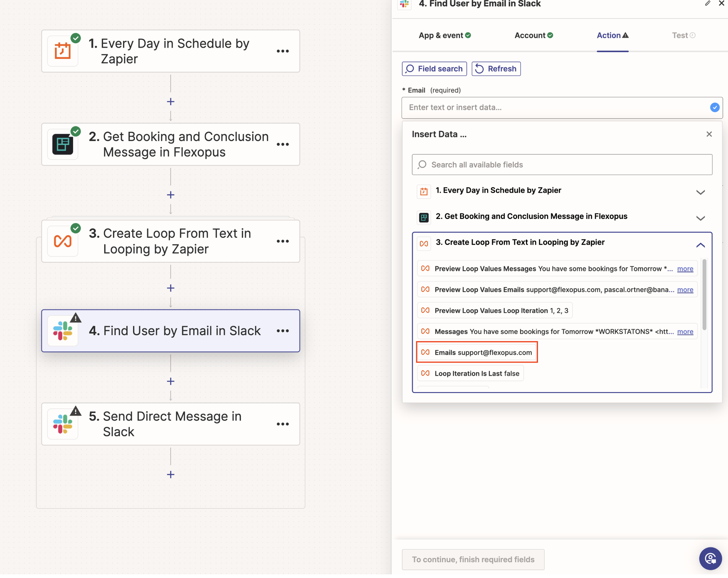Open the help chat bubble icon

point(710,558)
